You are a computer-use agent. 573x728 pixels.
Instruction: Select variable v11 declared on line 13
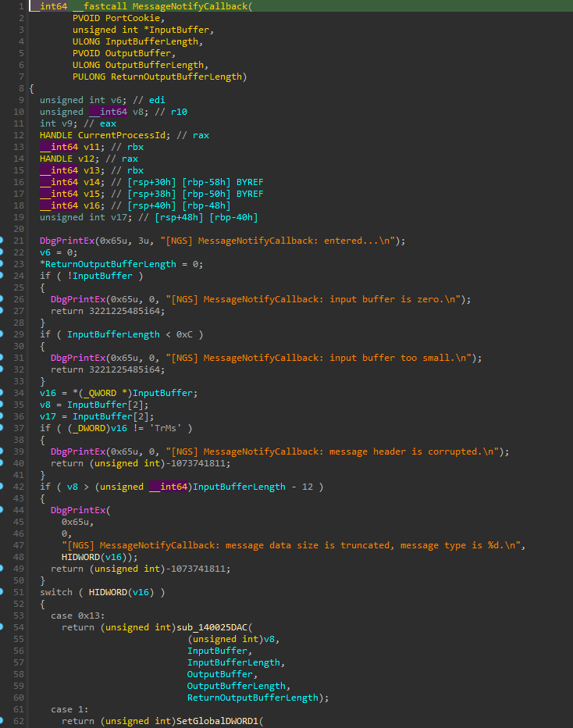click(91, 147)
